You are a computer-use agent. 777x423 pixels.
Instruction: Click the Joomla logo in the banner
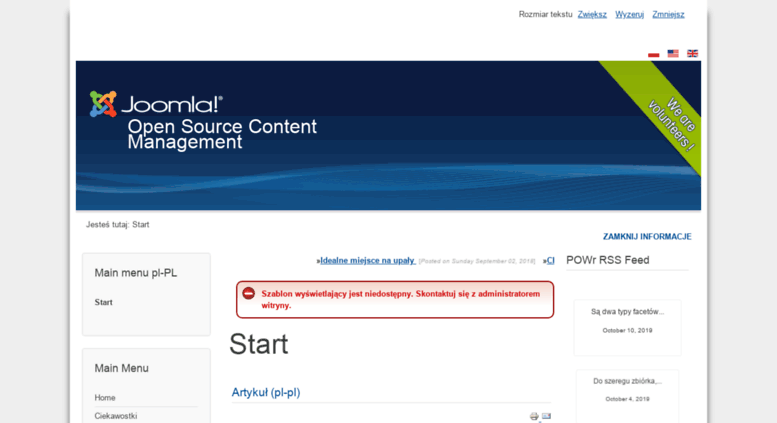click(x=156, y=104)
